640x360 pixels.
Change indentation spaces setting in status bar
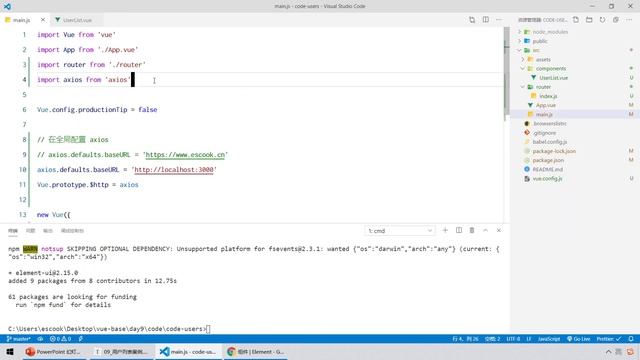[x=492, y=339]
